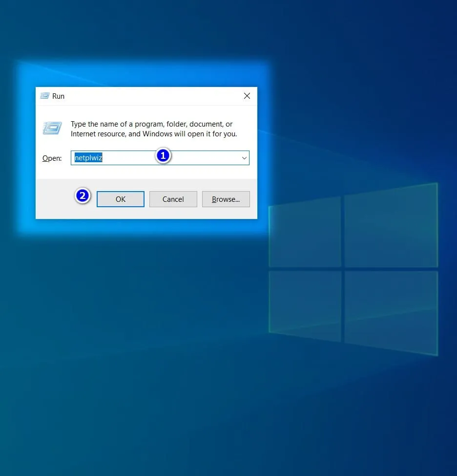Click empty space in Open field before arrow
Screen dimensions: 457x476
205,158
